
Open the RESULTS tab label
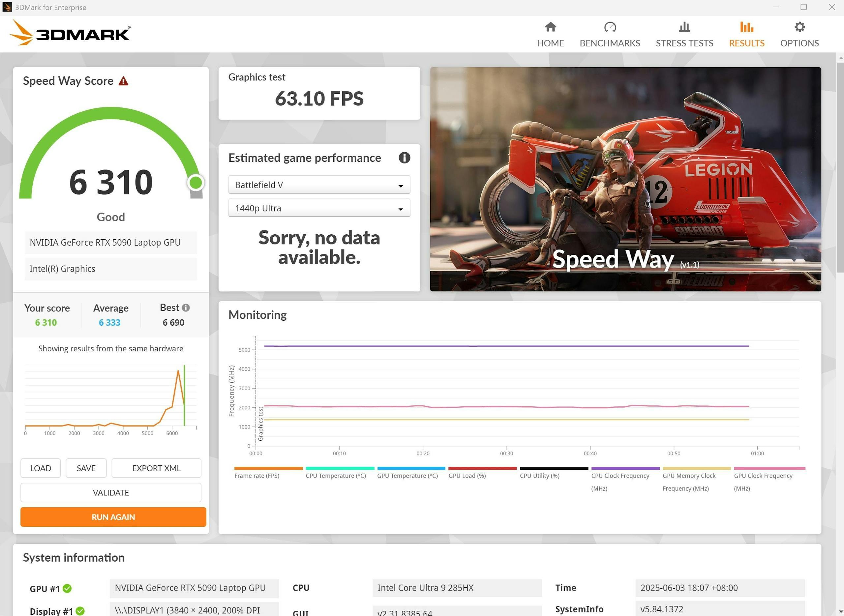click(747, 43)
